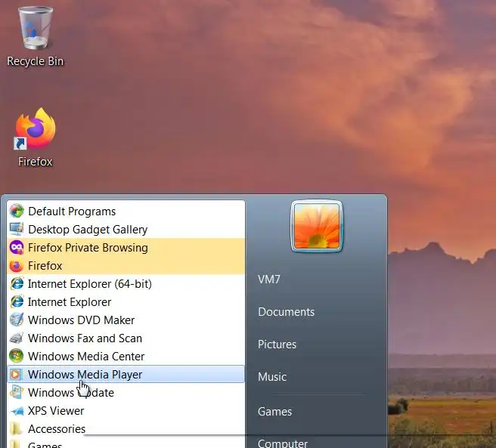Viewport: 496px width, 448px height.
Task: Open the VM7 user folder link
Action: pos(269,280)
